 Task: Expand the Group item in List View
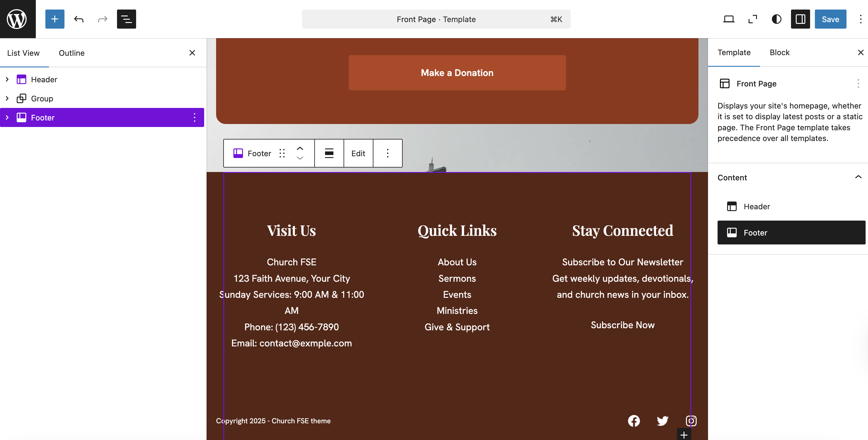click(x=7, y=98)
